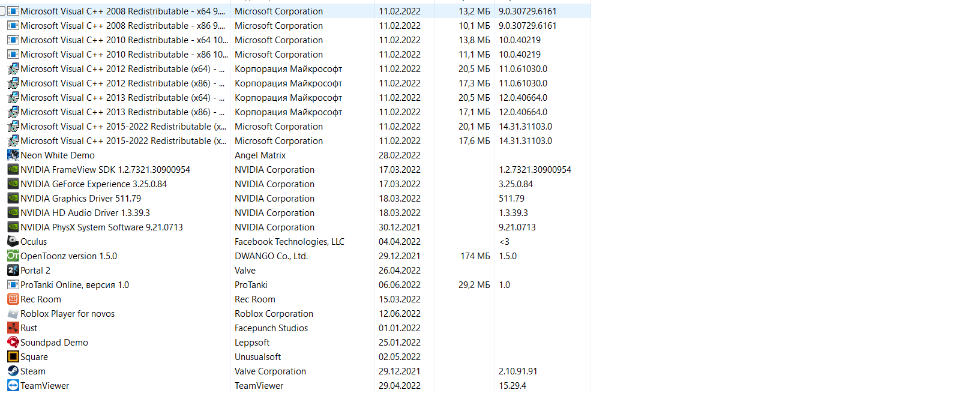Select the Visual C++ 2015-2022 name with 17,6 МБ size
The image size is (980, 393).
click(x=124, y=141)
